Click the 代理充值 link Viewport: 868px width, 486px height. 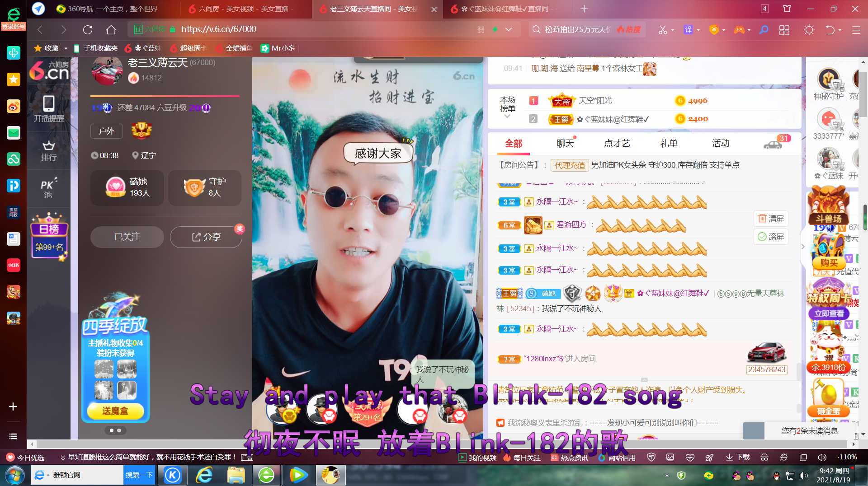[570, 165]
